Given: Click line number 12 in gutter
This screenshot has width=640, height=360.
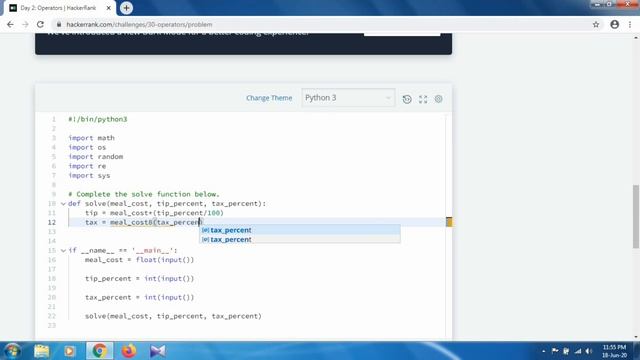Looking at the screenshot, I should tap(51, 222).
